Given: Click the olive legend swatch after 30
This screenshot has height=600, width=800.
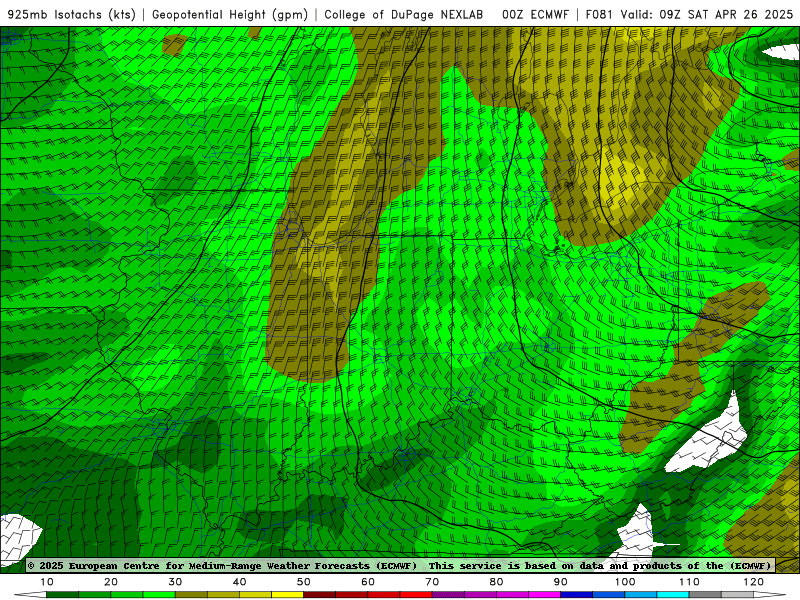Looking at the screenshot, I should 191,595.
